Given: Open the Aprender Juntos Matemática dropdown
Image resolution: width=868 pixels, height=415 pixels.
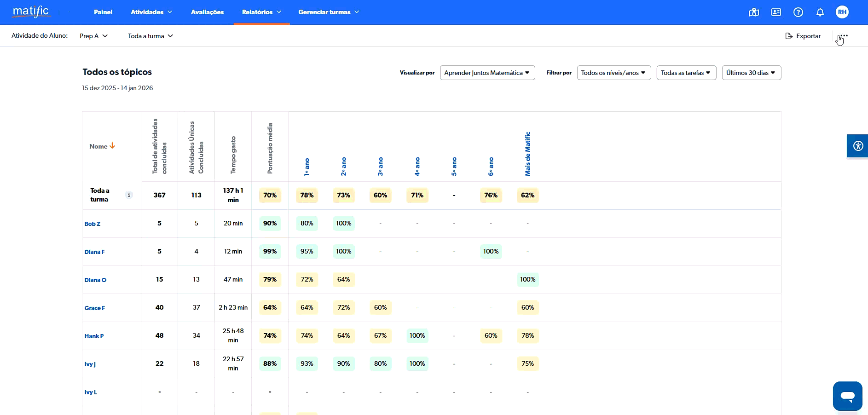Looking at the screenshot, I should 487,73.
